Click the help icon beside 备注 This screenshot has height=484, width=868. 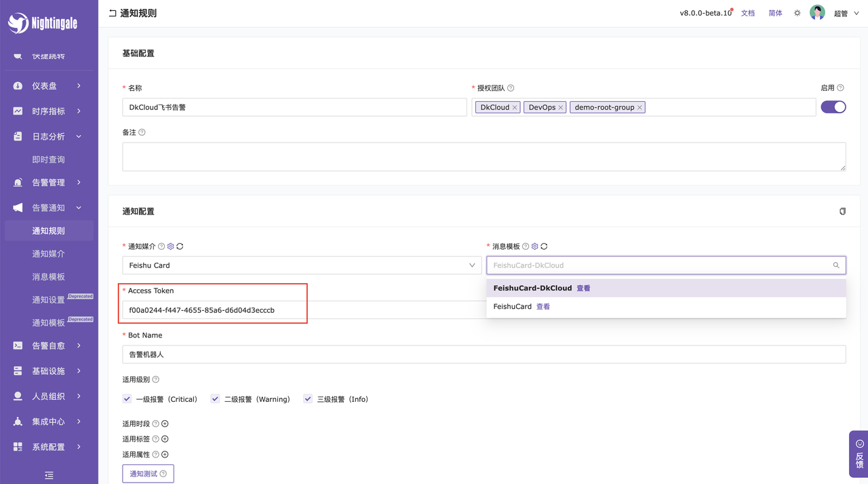point(142,132)
